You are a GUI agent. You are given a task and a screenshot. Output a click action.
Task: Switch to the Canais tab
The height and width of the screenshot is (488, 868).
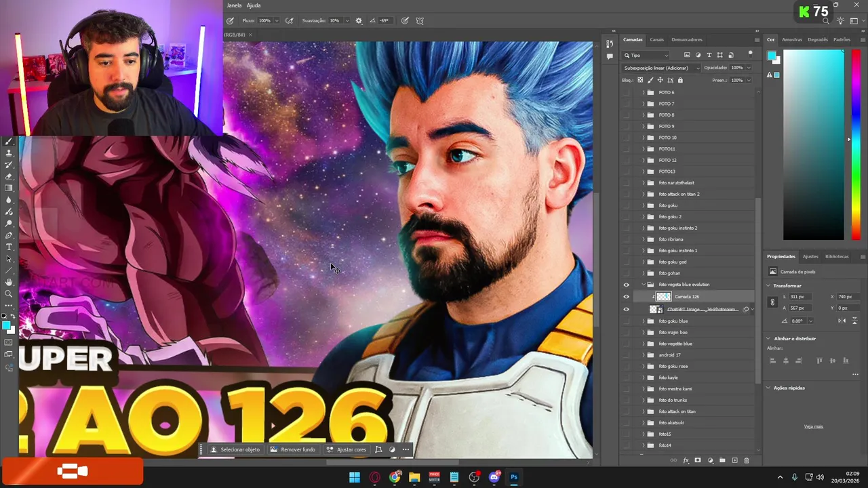pos(656,39)
